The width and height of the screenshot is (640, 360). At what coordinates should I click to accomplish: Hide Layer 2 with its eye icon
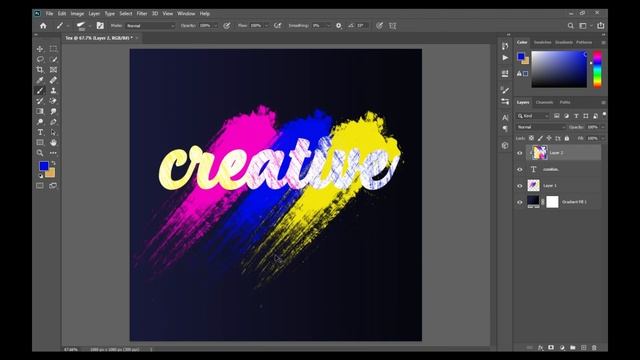click(520, 153)
